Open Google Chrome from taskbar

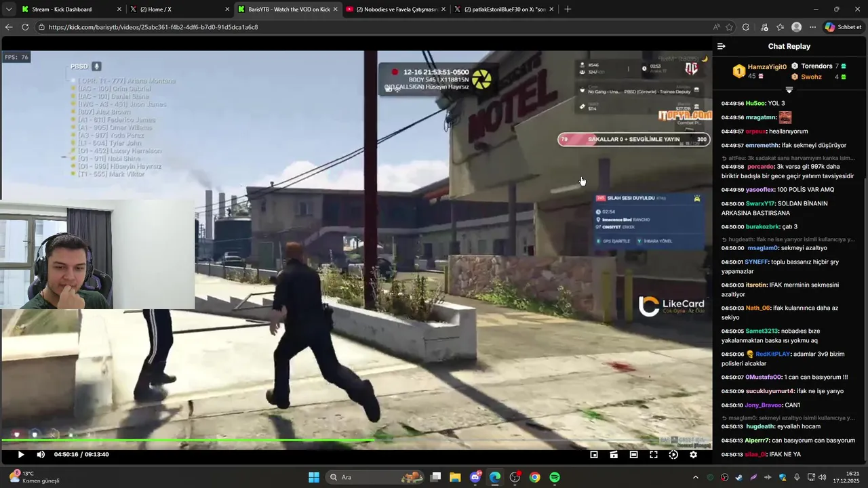coord(535,477)
